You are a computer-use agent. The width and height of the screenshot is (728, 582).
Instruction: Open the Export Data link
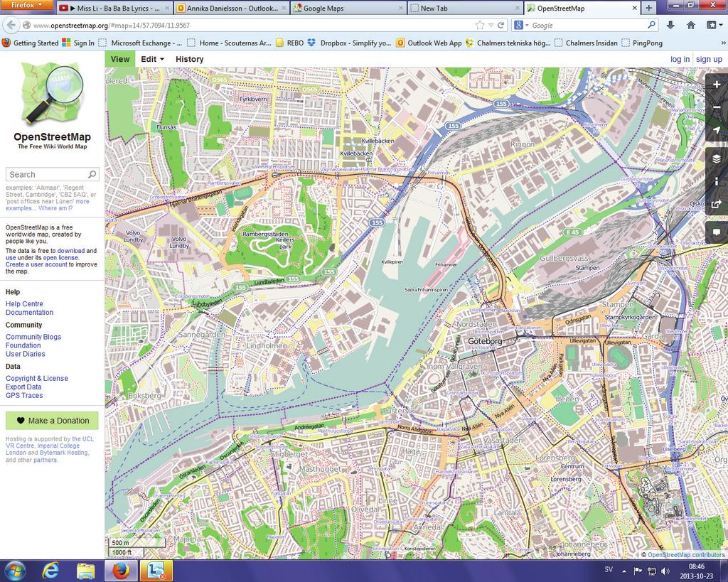click(23, 387)
